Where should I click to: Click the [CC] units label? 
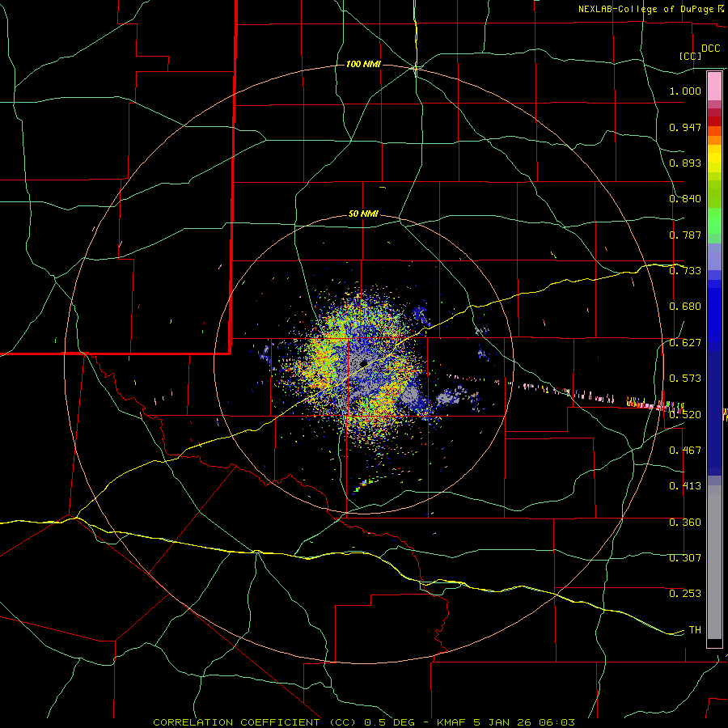(x=691, y=56)
